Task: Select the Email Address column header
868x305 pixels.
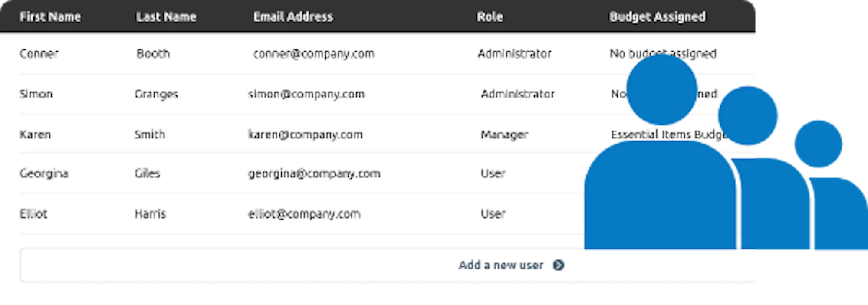Action: click(x=293, y=17)
